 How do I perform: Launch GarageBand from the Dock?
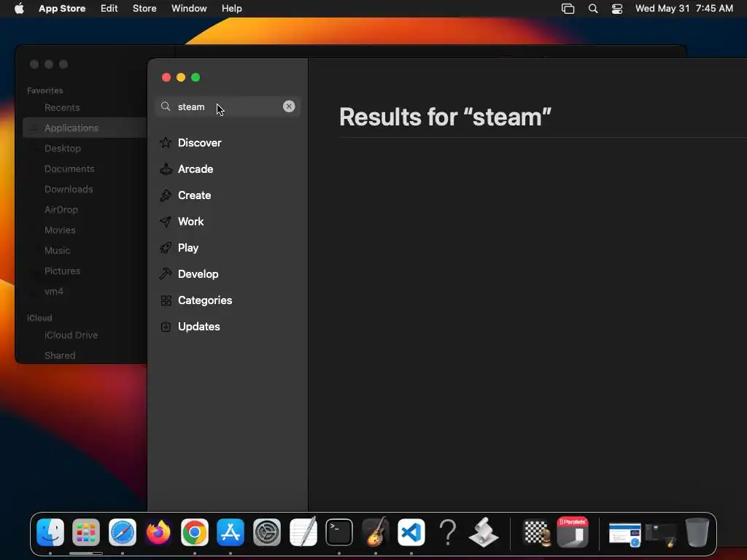[376, 532]
